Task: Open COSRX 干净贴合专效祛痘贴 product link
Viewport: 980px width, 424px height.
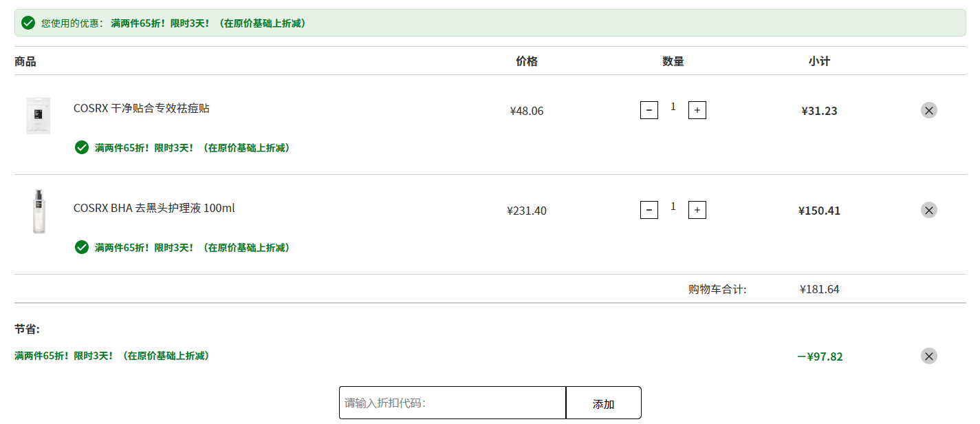Action: click(x=142, y=108)
